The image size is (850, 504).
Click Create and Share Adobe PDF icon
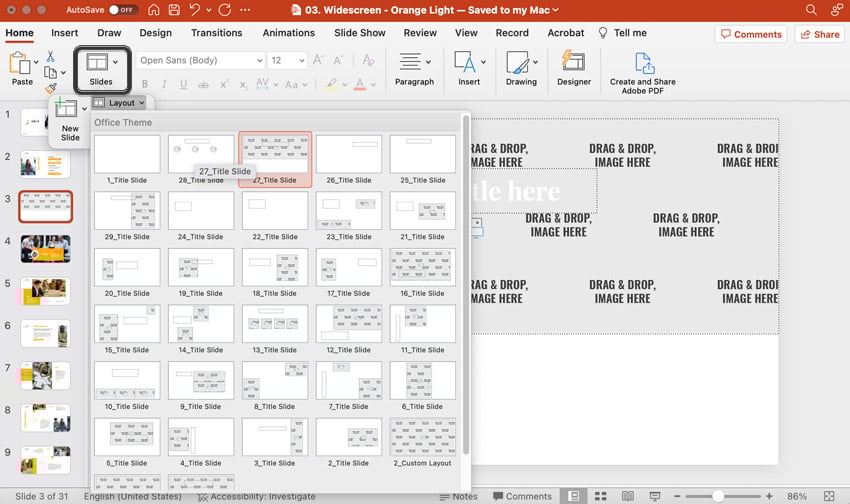642,63
